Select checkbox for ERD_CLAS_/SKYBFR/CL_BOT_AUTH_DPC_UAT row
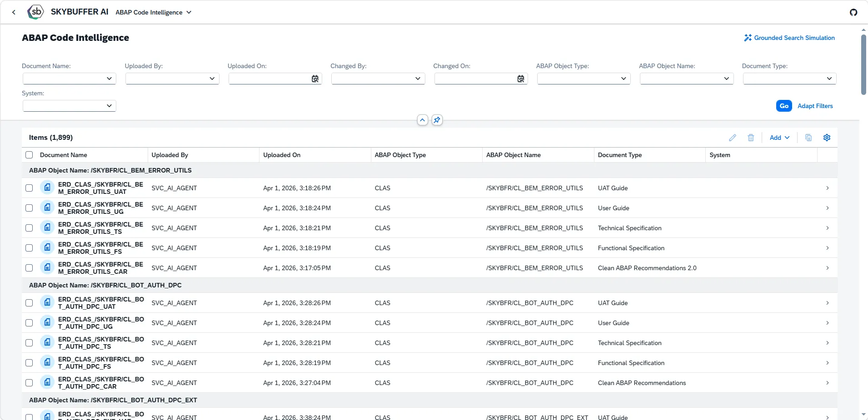868x420 pixels. pyautogui.click(x=29, y=303)
